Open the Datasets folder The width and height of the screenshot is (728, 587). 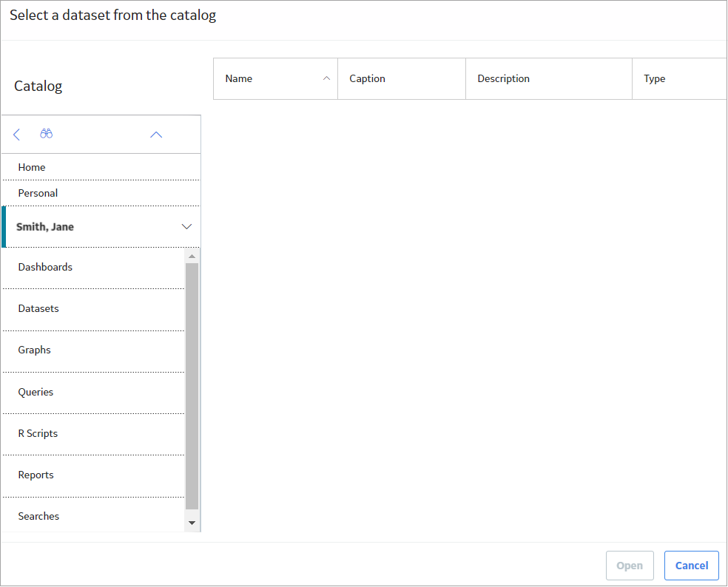pos(93,309)
